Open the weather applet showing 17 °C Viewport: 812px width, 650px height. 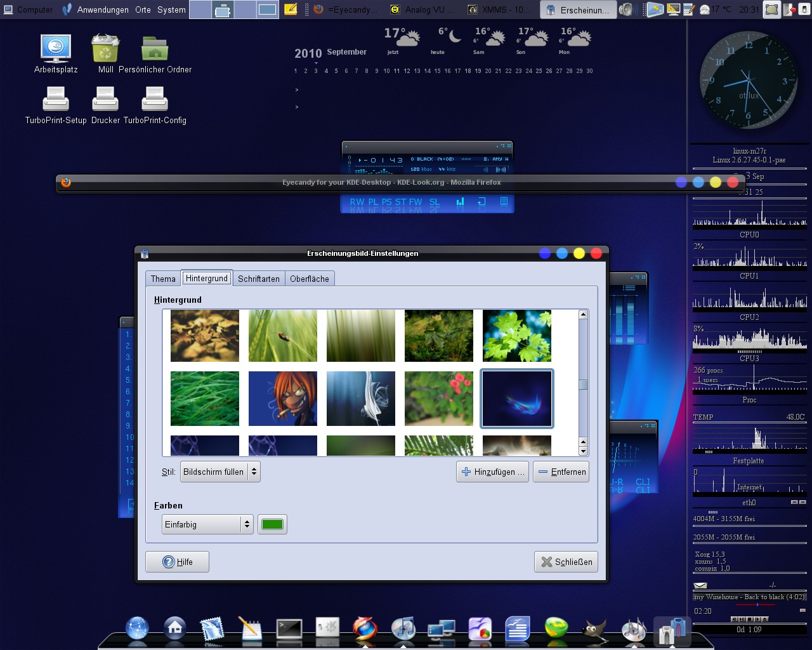pyautogui.click(x=716, y=10)
